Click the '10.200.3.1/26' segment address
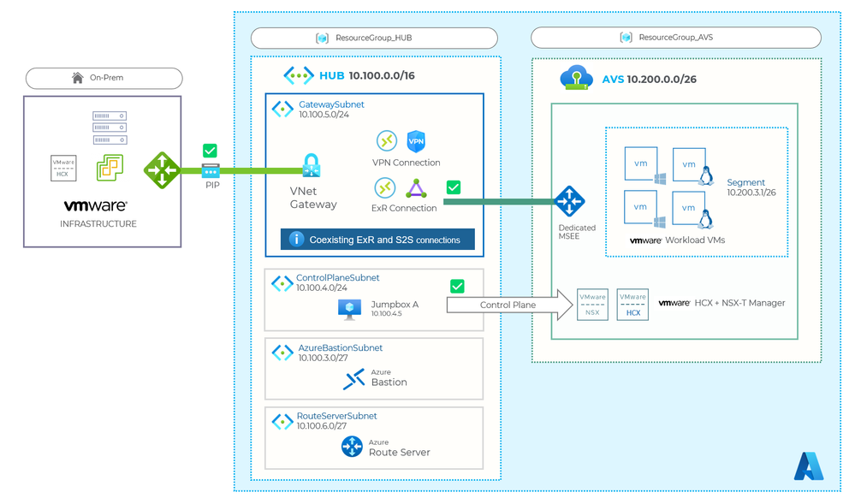Screen dimensions: 855x504 pos(751,193)
